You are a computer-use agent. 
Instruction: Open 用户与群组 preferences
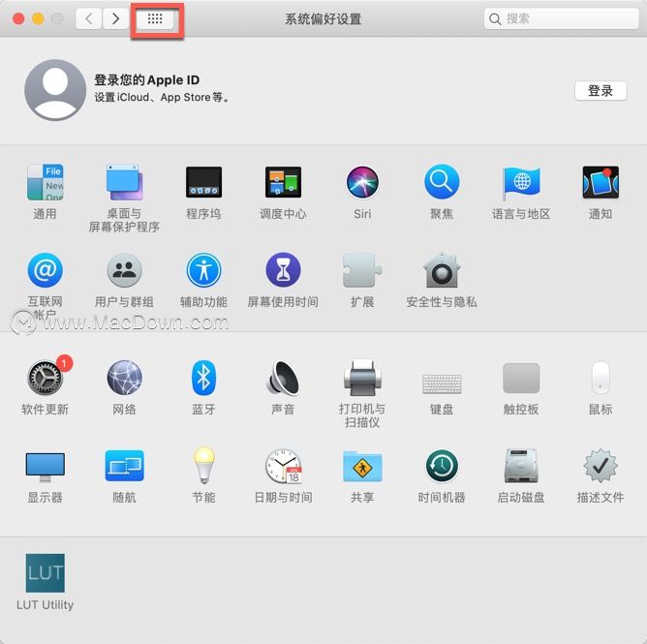point(124,270)
